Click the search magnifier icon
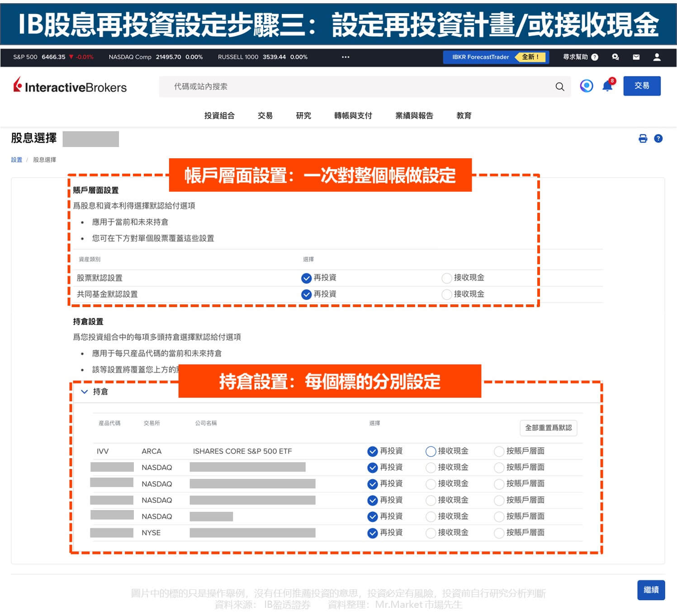The height and width of the screenshot is (616, 677). tap(559, 86)
